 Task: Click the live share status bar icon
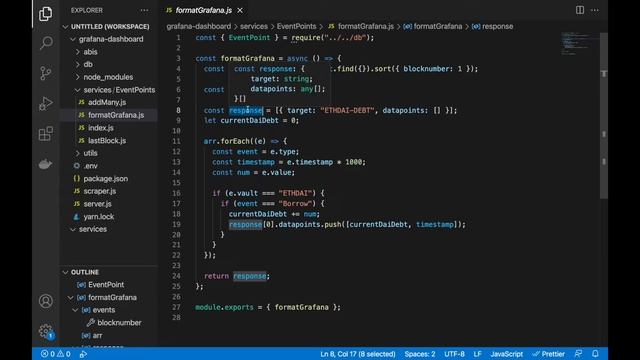point(83,354)
